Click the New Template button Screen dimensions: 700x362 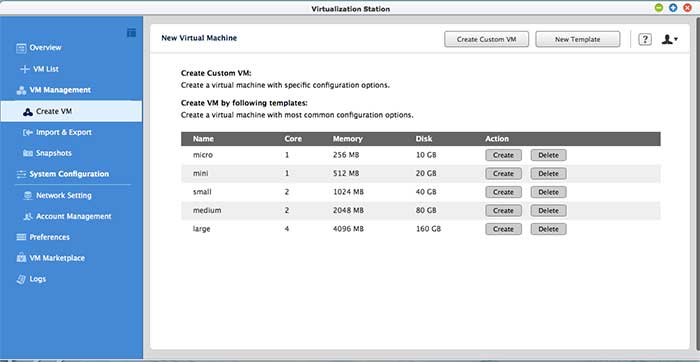tap(578, 39)
